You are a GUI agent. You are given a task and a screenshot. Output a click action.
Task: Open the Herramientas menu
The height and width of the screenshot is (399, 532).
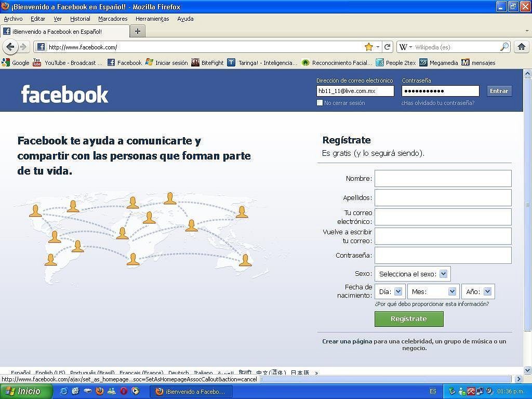[x=152, y=19]
